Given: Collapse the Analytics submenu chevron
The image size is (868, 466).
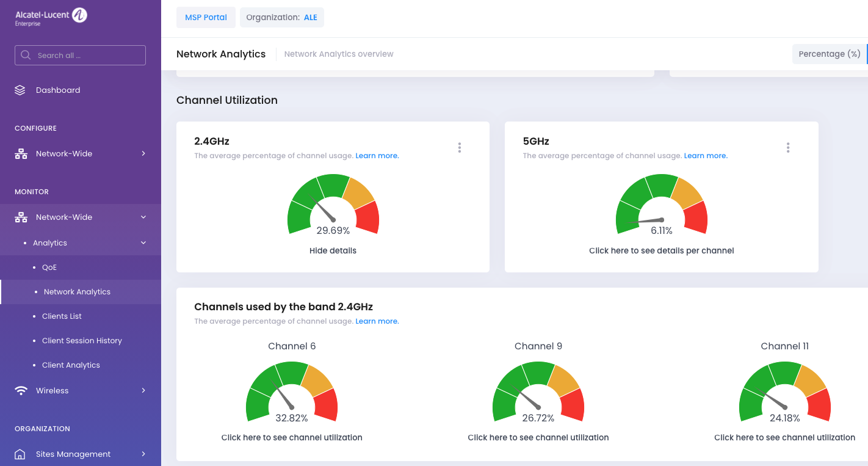Looking at the screenshot, I should click(x=143, y=243).
